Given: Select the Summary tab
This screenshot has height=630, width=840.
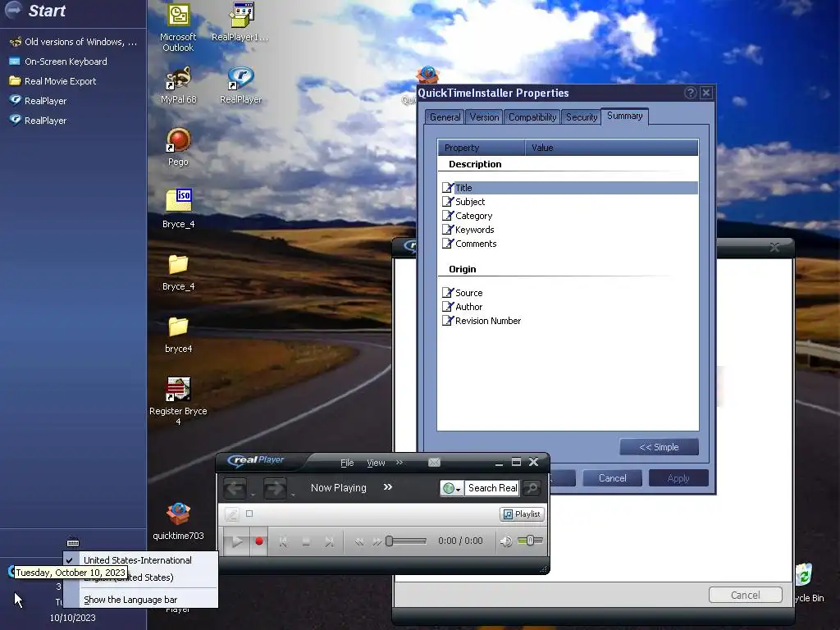Looking at the screenshot, I should [624, 116].
